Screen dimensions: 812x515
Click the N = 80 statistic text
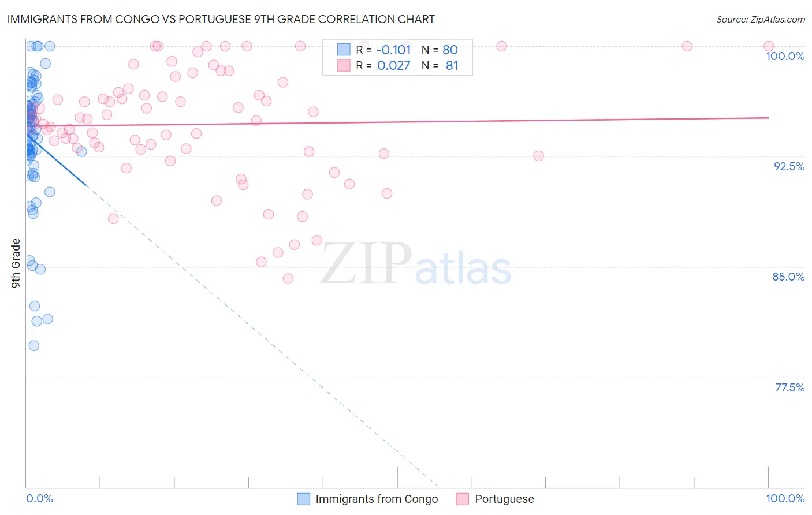(439, 50)
